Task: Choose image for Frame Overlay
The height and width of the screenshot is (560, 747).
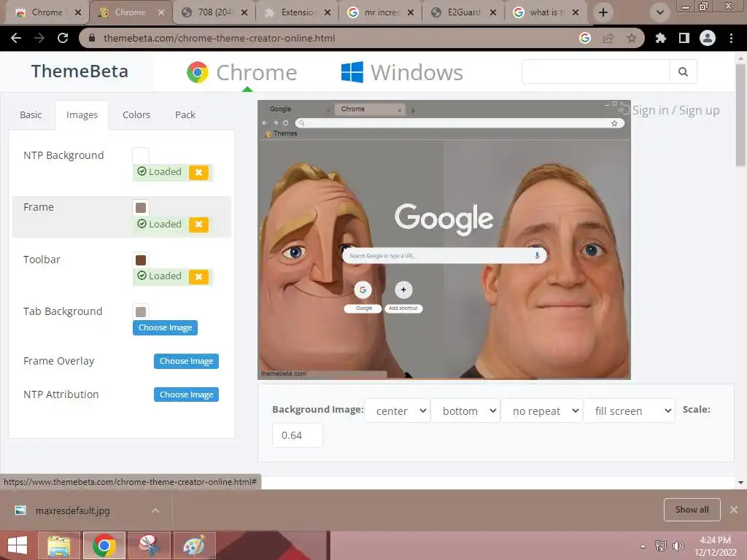Action: tap(186, 361)
